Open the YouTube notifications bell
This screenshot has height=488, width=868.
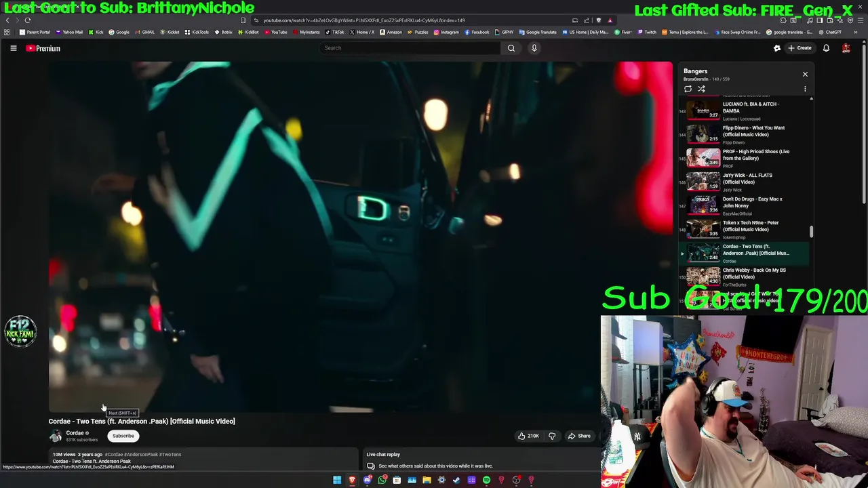(826, 48)
